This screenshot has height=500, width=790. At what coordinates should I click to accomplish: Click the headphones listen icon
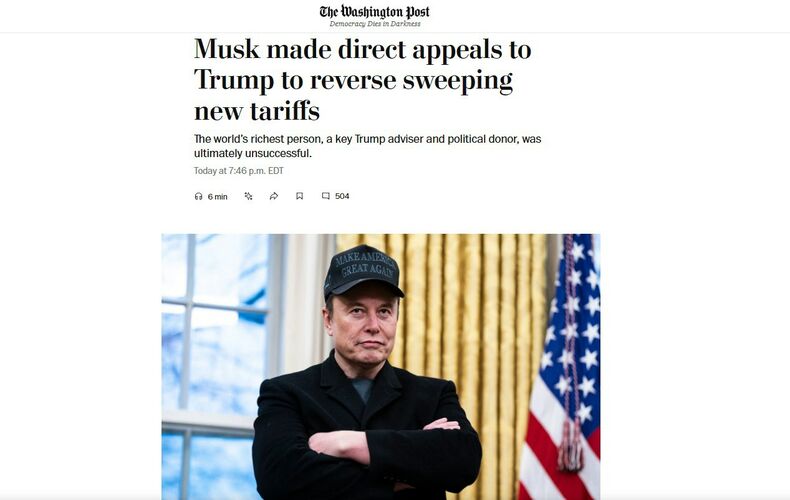tap(199, 197)
